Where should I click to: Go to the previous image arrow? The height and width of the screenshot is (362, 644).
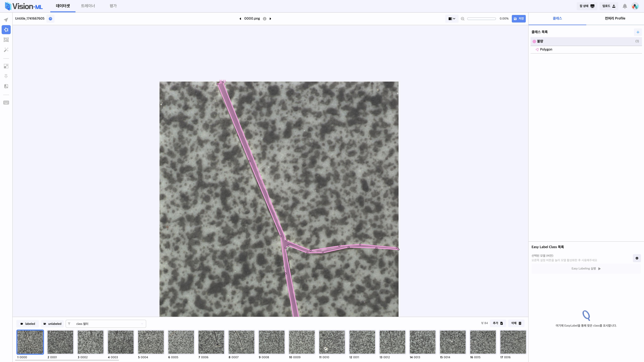click(x=240, y=18)
